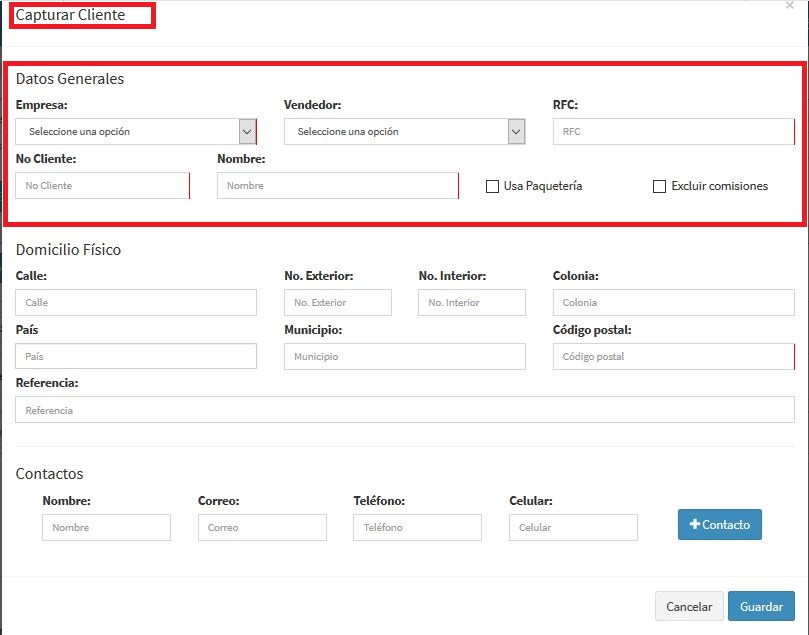This screenshot has width=809, height=635.
Task: Click the No. Exterior input box
Action: click(337, 303)
